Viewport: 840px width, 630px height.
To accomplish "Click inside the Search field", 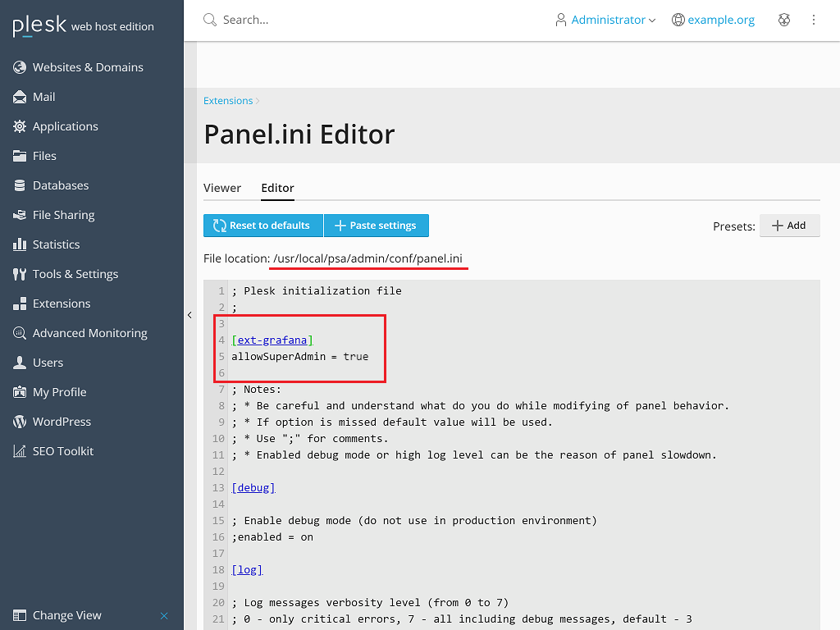I will tap(328, 20).
